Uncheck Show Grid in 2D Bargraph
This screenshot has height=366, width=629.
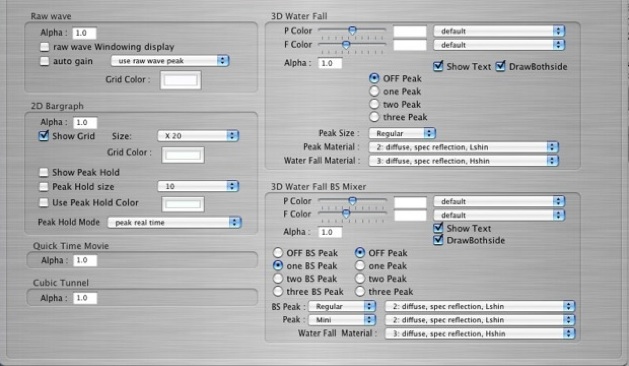point(44,136)
